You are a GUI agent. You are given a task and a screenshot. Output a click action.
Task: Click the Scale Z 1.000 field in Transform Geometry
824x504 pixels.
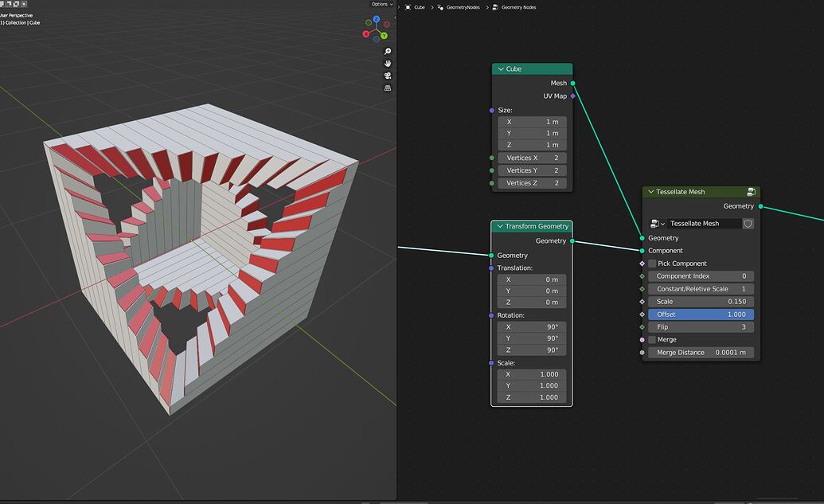pos(532,397)
